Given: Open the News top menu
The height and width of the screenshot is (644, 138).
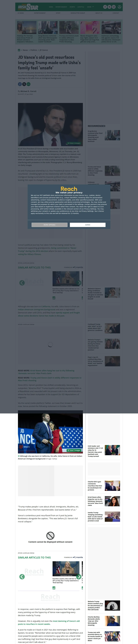Looking at the screenshot, I should (51, 7).
